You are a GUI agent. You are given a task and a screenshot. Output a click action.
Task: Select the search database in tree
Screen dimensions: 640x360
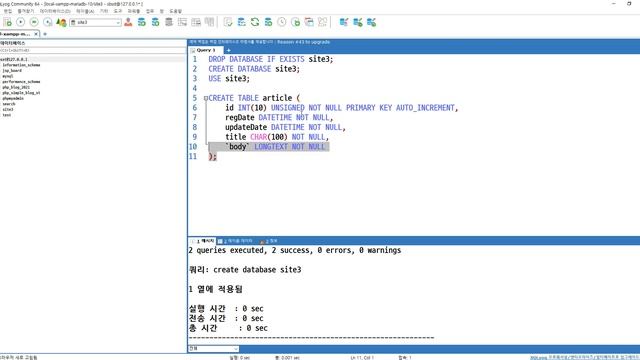[x=9, y=104]
